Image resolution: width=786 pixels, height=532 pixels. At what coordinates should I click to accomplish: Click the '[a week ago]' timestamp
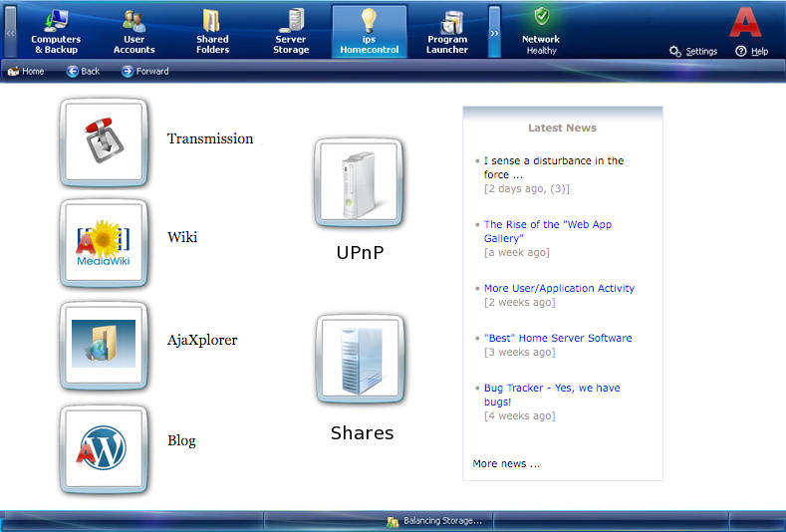coord(516,253)
